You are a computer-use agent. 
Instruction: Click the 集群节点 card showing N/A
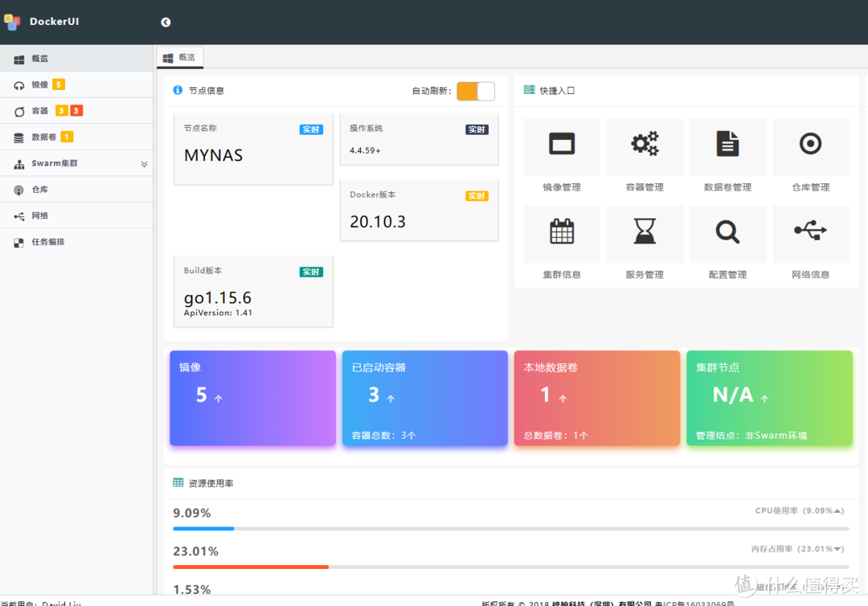769,398
